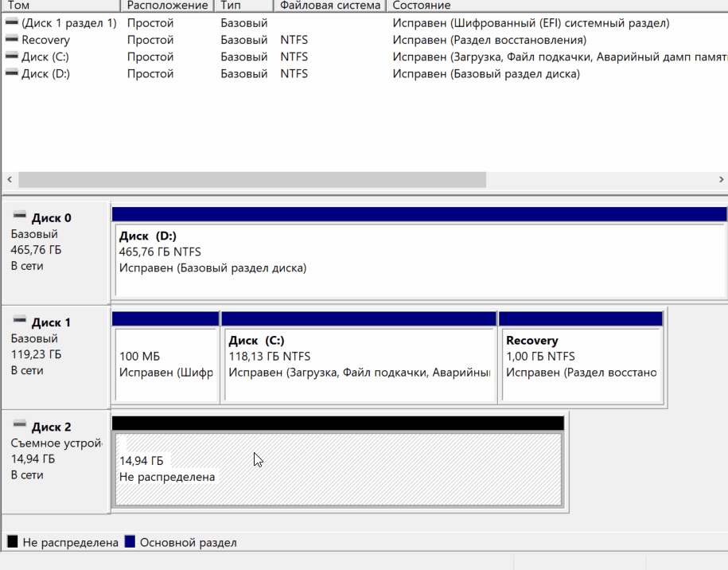Select the 14,94 ГБ unallocated space

(x=338, y=469)
